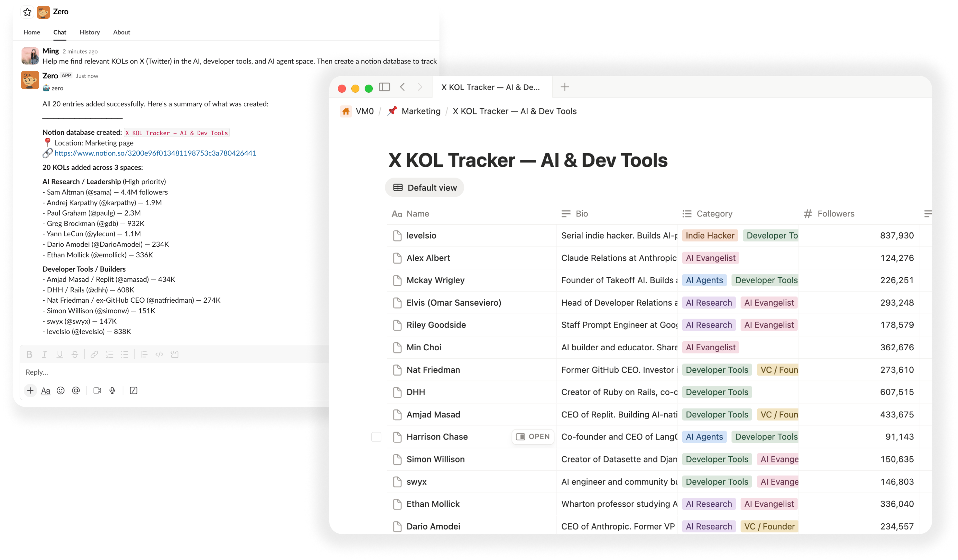Open the Bio column header menu
Viewport: 958px width, 560px height.
(617, 214)
